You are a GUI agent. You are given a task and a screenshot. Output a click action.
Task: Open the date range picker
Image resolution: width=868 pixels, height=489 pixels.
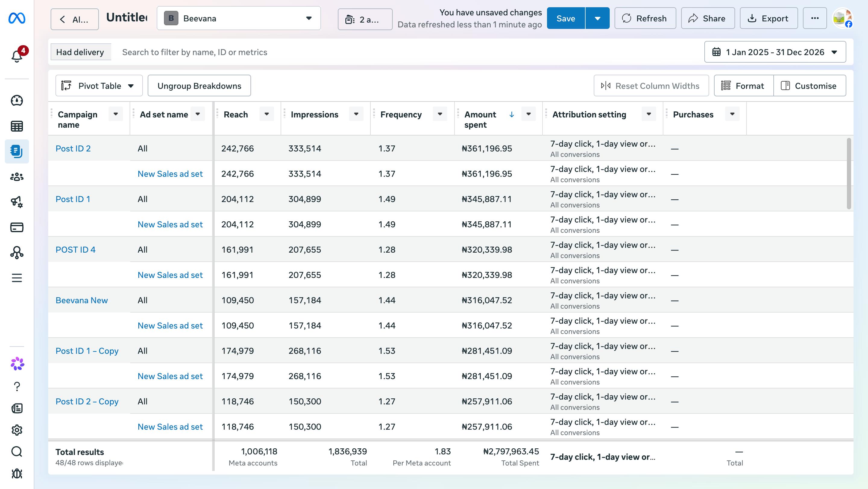click(775, 52)
